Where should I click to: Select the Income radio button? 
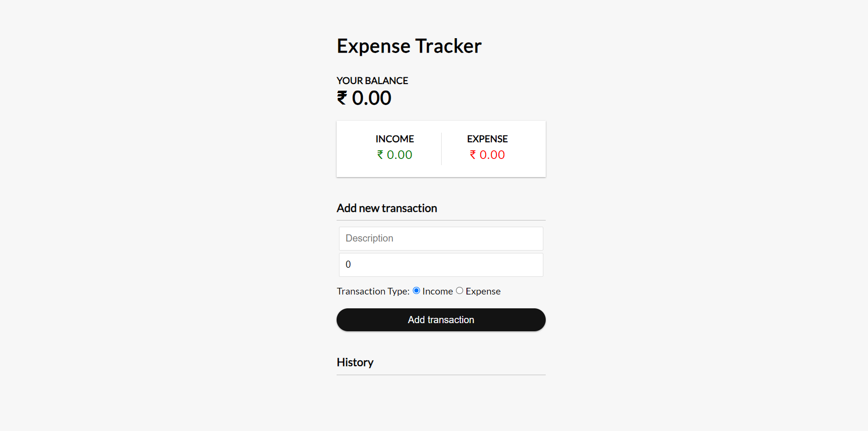pos(416,290)
